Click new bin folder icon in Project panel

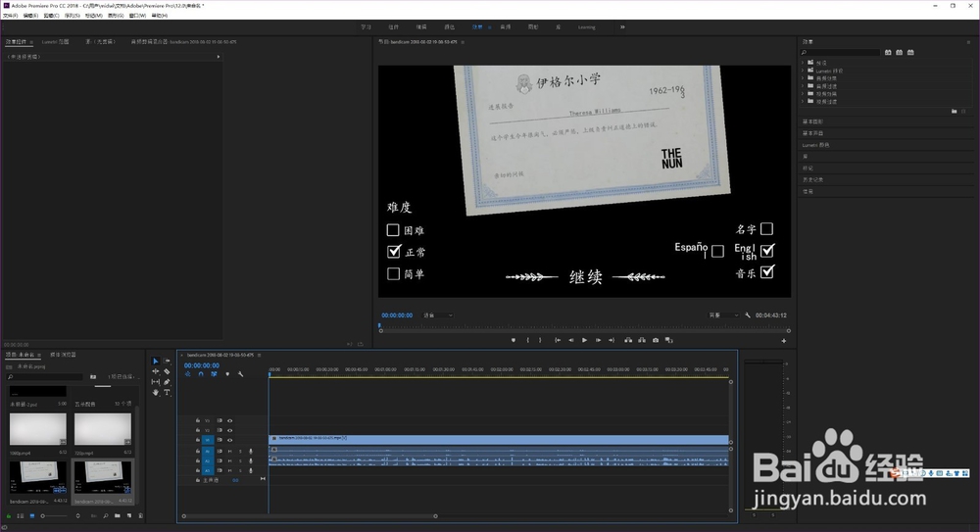pyautogui.click(x=118, y=515)
